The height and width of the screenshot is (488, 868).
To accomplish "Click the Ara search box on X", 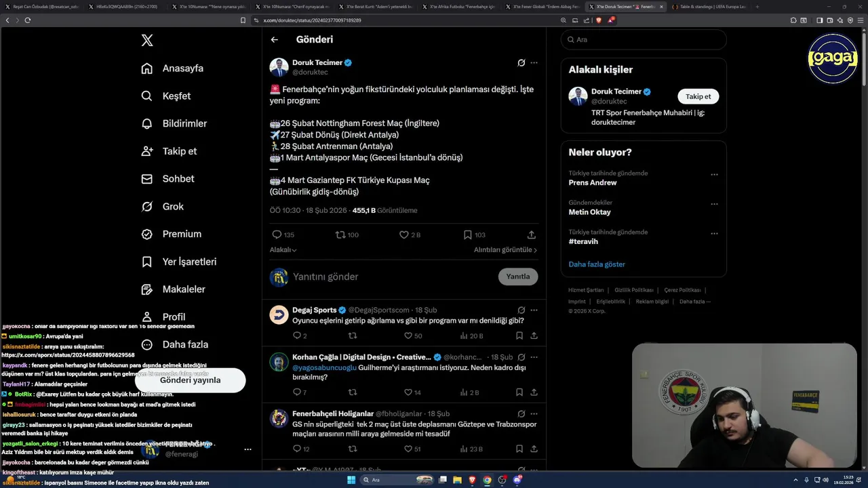I will (x=644, y=40).
